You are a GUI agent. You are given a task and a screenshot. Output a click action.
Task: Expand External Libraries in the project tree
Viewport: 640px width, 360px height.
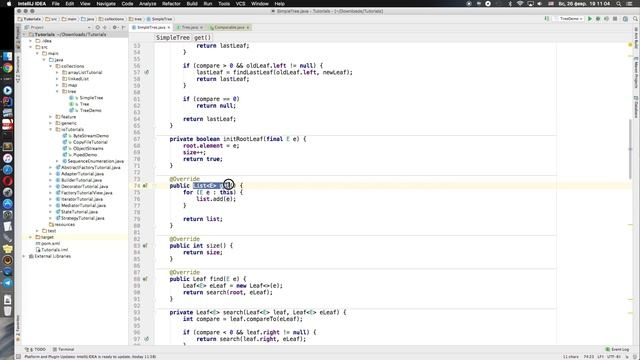point(24,256)
